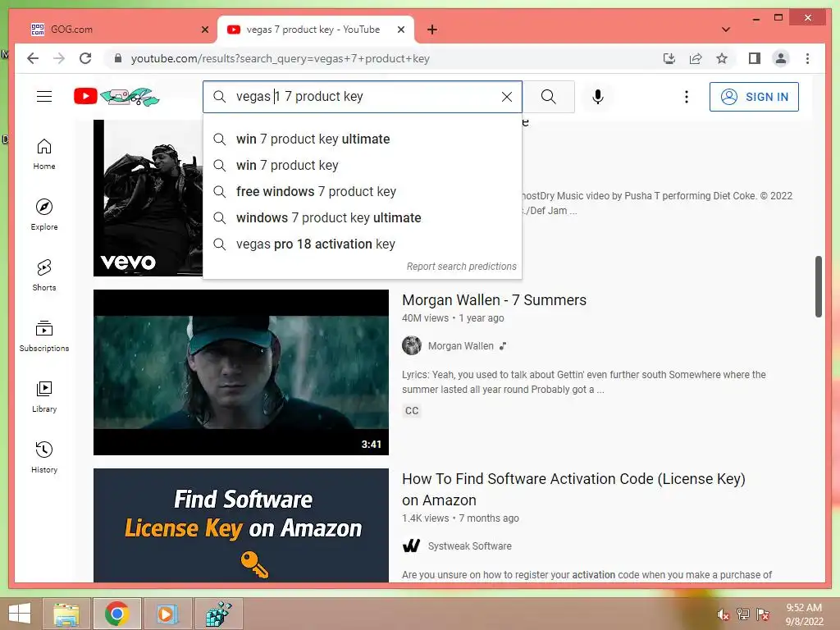The image size is (840, 630).
Task: Choose suggestion windows 7 product key ultimate
Action: point(362,218)
